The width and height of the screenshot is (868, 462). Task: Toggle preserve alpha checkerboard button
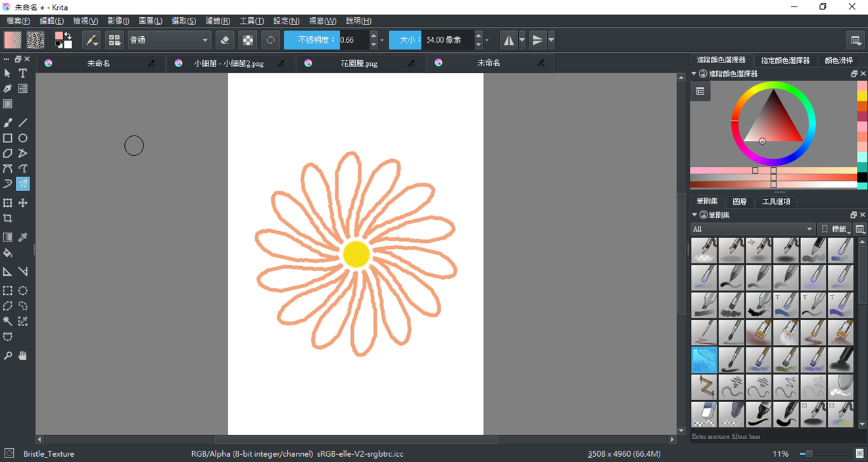pos(248,40)
